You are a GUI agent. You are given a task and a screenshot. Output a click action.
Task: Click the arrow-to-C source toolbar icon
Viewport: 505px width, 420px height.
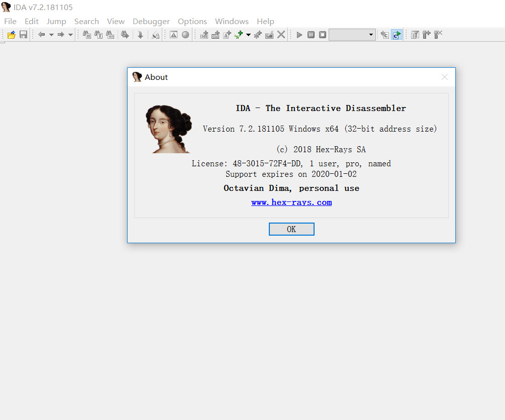[x=385, y=35]
